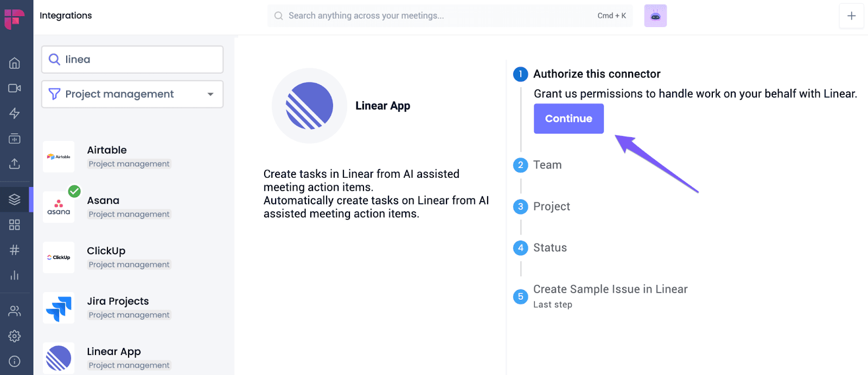Click the ClickUp logo thumbnail
The height and width of the screenshot is (375, 868).
click(x=59, y=257)
